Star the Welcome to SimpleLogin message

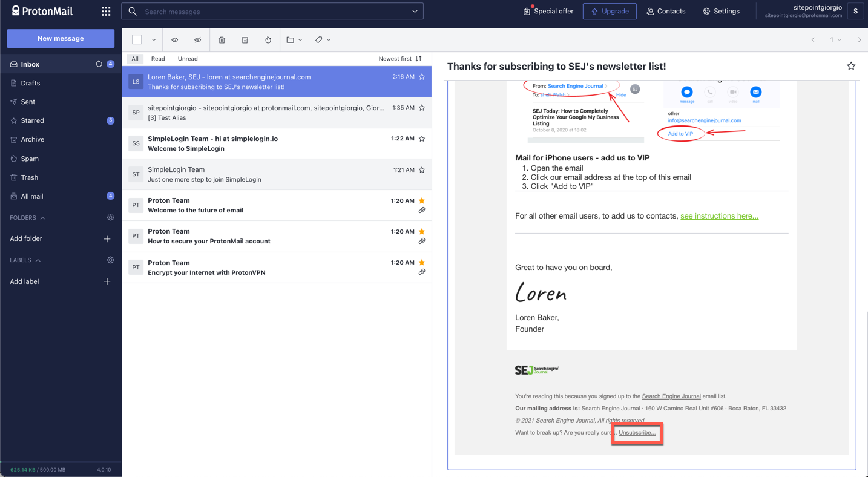422,139
